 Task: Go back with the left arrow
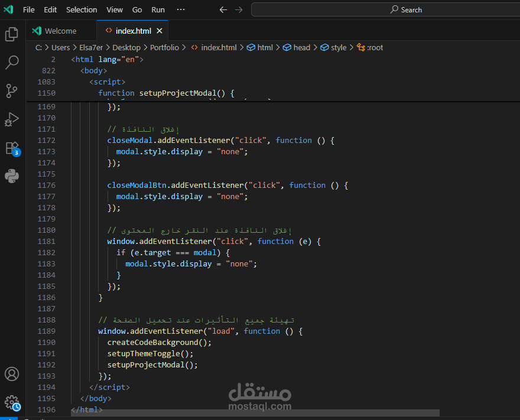(x=223, y=10)
